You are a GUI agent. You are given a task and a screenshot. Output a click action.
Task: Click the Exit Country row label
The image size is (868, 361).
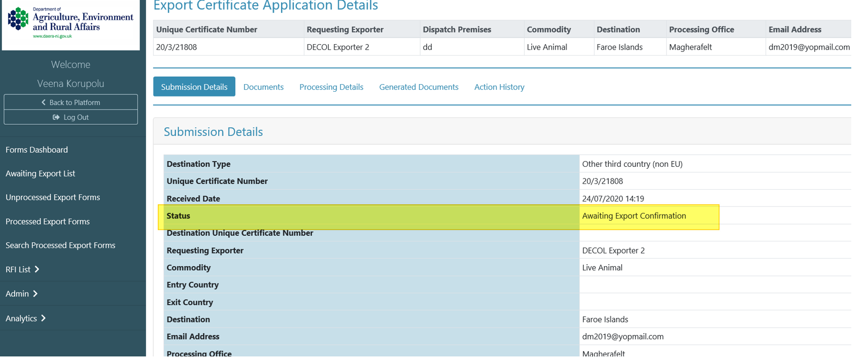[x=190, y=302]
